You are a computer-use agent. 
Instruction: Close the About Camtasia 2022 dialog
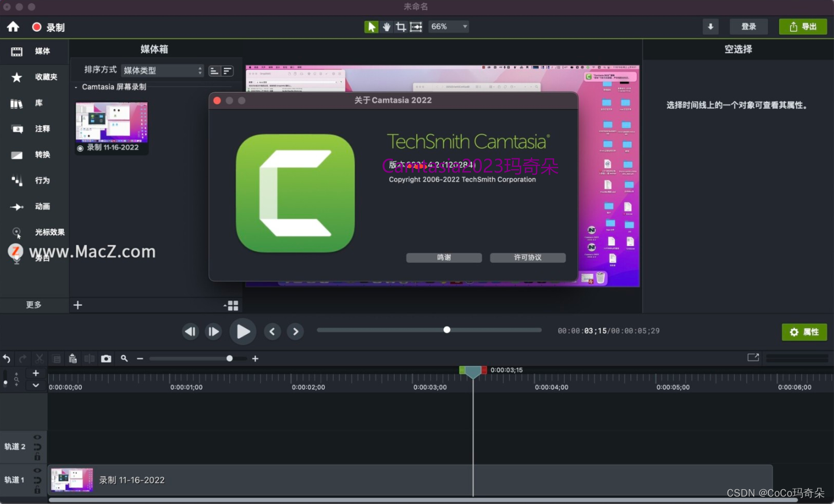click(x=217, y=100)
